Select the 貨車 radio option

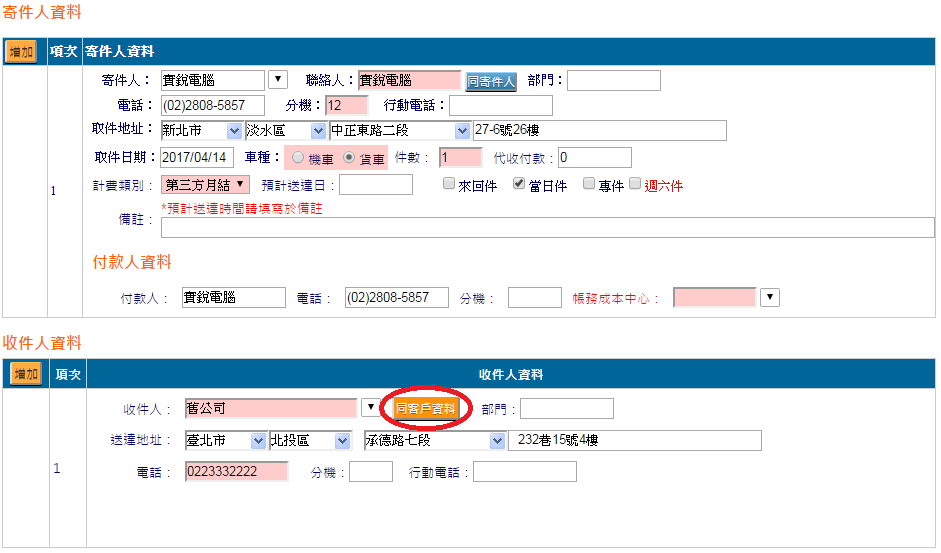coord(349,158)
